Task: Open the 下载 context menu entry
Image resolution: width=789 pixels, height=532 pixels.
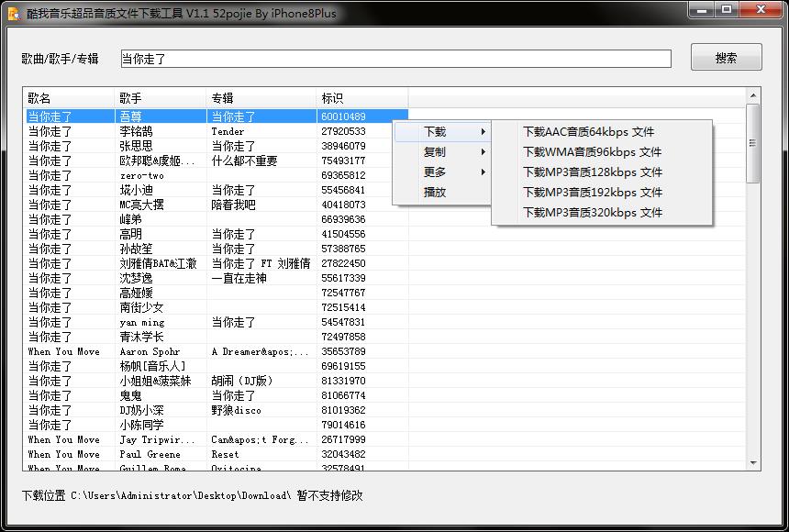Action: pos(442,132)
